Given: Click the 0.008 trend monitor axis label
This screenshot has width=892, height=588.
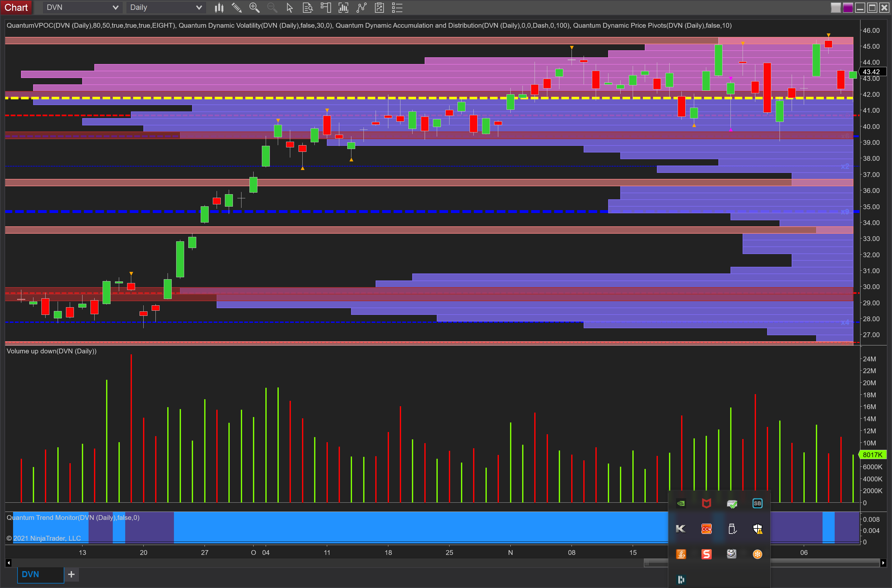Looking at the screenshot, I should tap(871, 519).
